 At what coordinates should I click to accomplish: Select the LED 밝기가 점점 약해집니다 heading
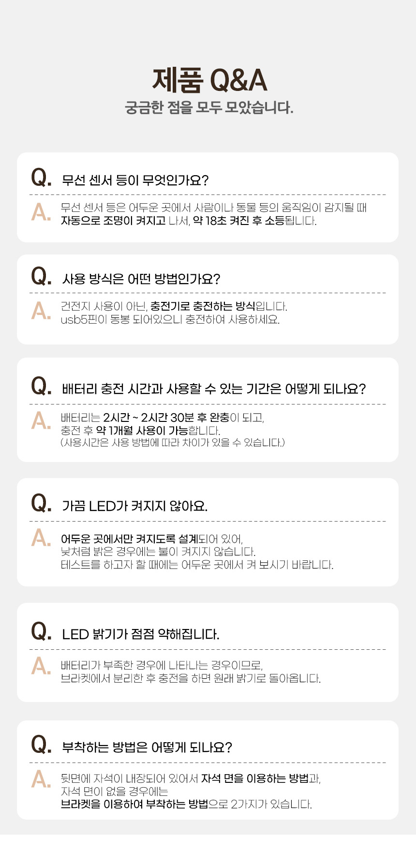pos(141,634)
